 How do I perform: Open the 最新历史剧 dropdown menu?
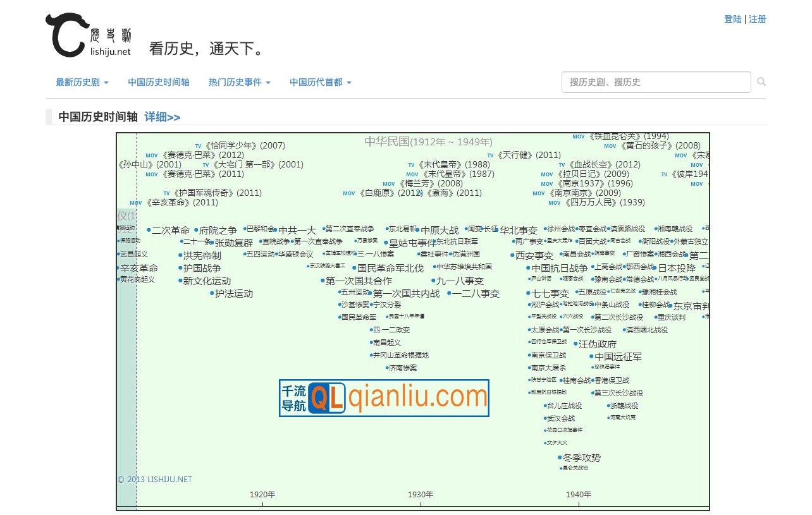click(x=78, y=82)
